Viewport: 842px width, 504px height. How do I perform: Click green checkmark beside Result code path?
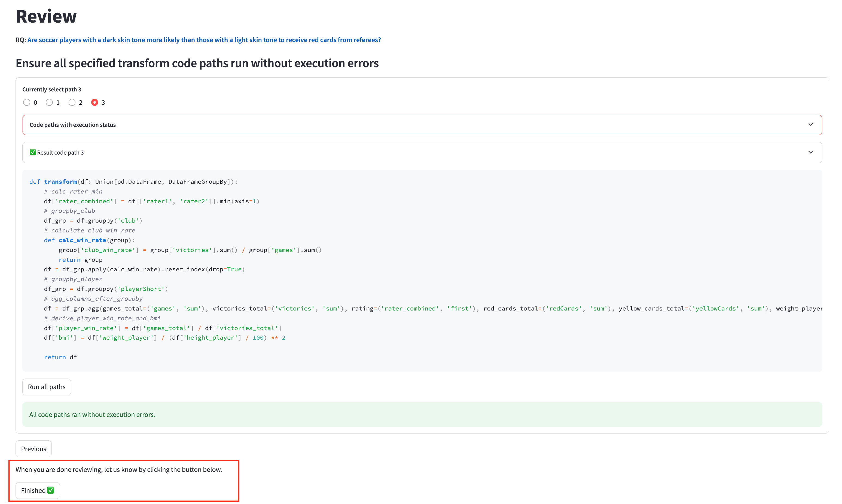tap(33, 152)
